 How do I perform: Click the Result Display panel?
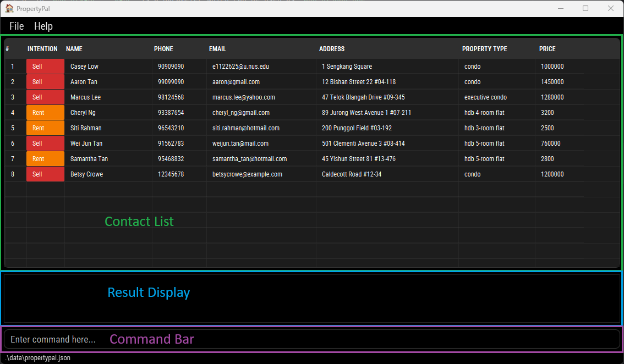[312, 298]
